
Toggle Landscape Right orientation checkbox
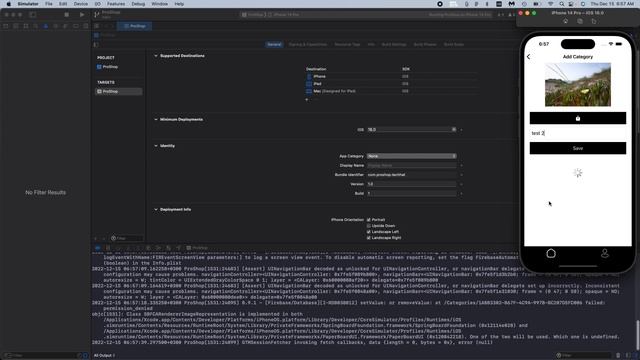click(369, 238)
